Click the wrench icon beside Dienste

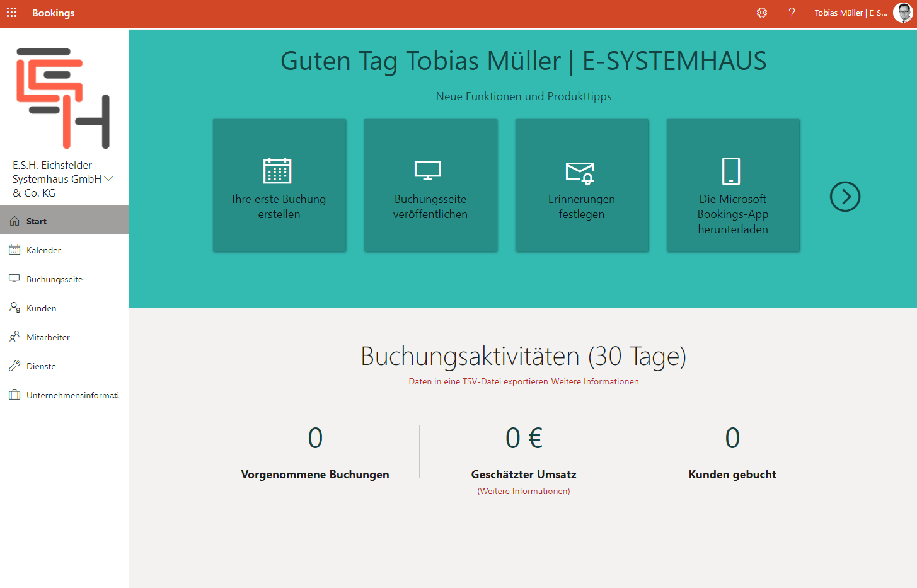click(x=14, y=366)
